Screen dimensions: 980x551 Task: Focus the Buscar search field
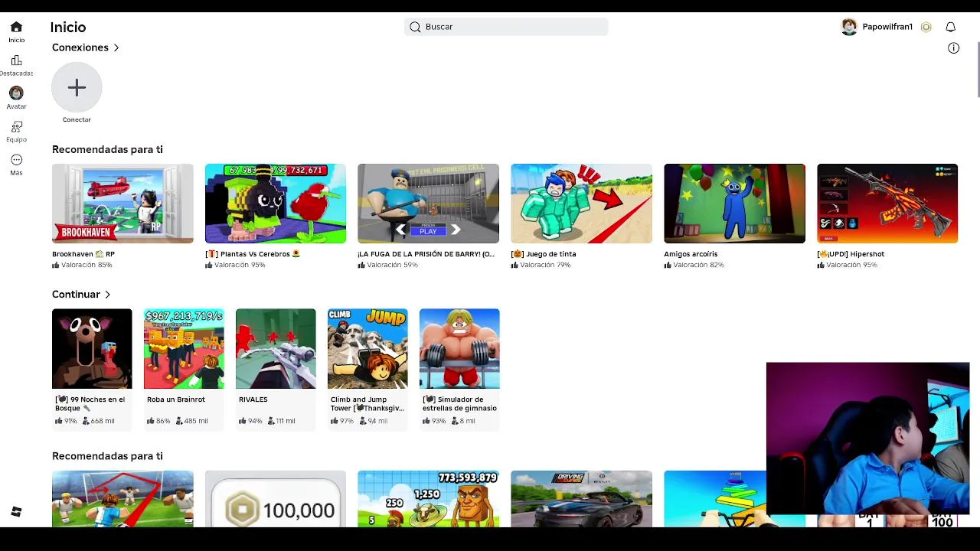506,27
